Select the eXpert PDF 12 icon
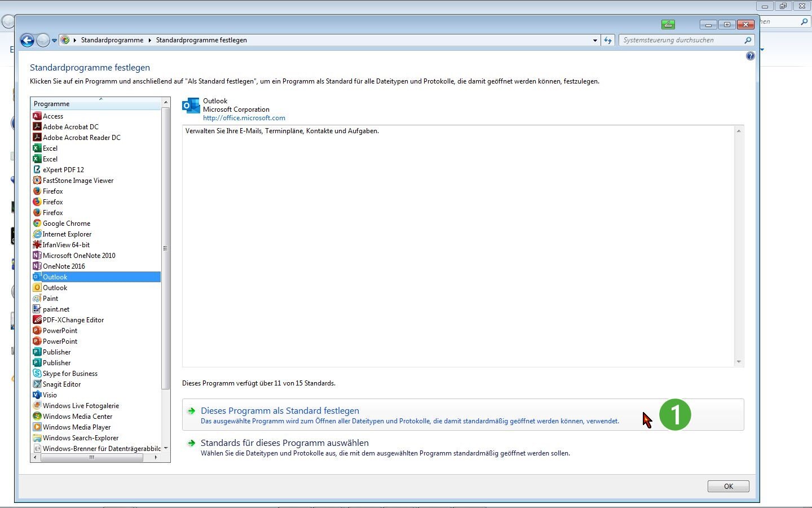Image resolution: width=812 pixels, height=508 pixels. coord(37,170)
